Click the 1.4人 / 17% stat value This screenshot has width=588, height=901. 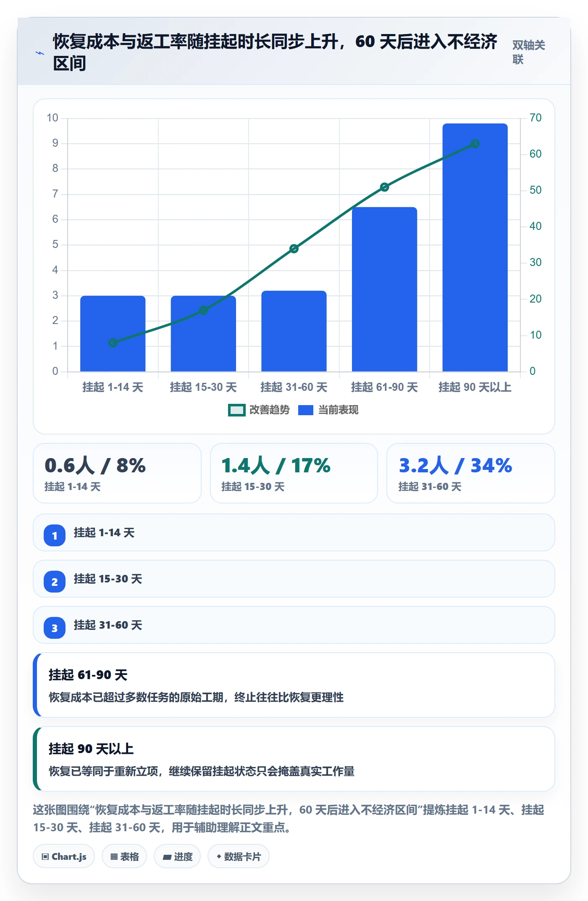click(x=276, y=466)
